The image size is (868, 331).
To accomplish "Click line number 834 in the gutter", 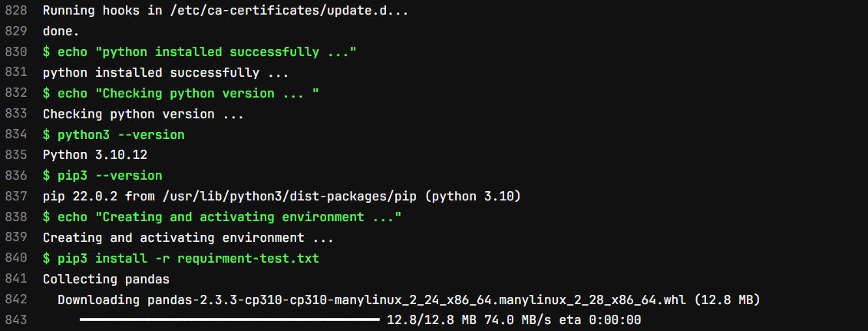I will (15, 135).
